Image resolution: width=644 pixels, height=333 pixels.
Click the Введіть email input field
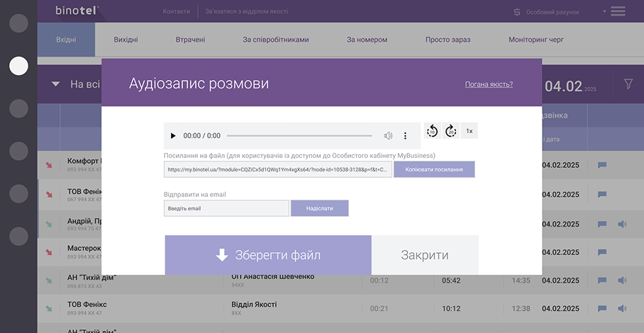point(226,208)
